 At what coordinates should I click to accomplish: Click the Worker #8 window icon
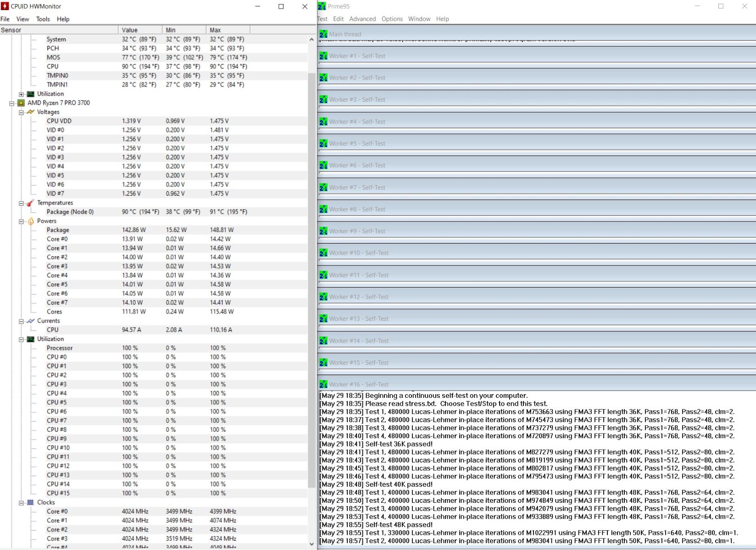(x=323, y=209)
